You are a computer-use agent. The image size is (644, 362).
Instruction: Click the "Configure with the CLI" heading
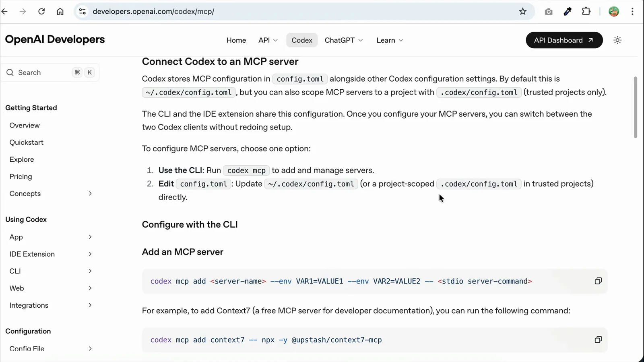(x=190, y=224)
